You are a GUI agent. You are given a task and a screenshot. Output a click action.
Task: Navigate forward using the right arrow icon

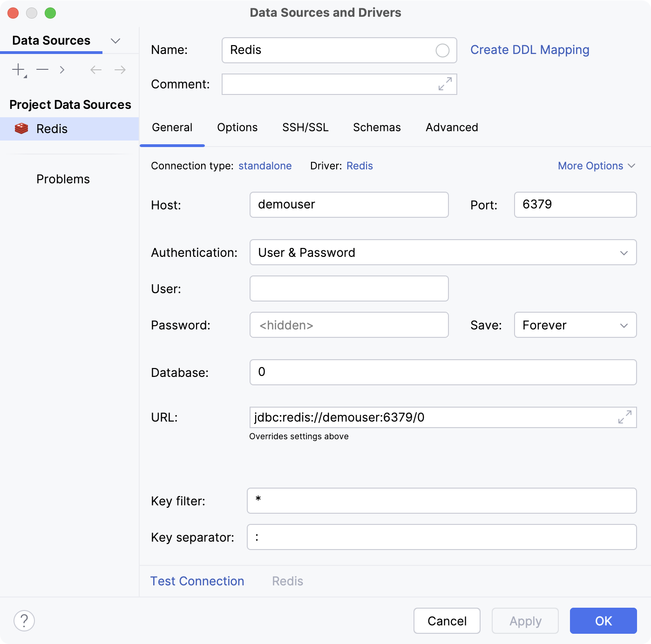tap(120, 69)
